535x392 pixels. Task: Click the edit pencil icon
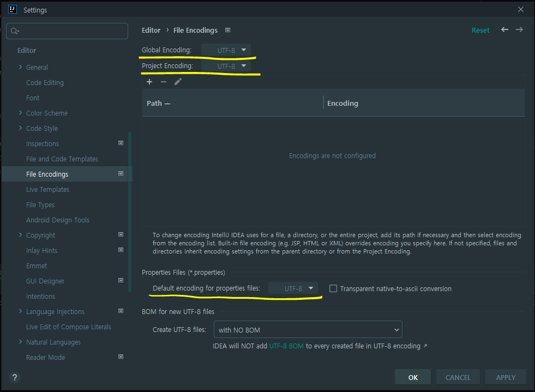pyautogui.click(x=178, y=82)
